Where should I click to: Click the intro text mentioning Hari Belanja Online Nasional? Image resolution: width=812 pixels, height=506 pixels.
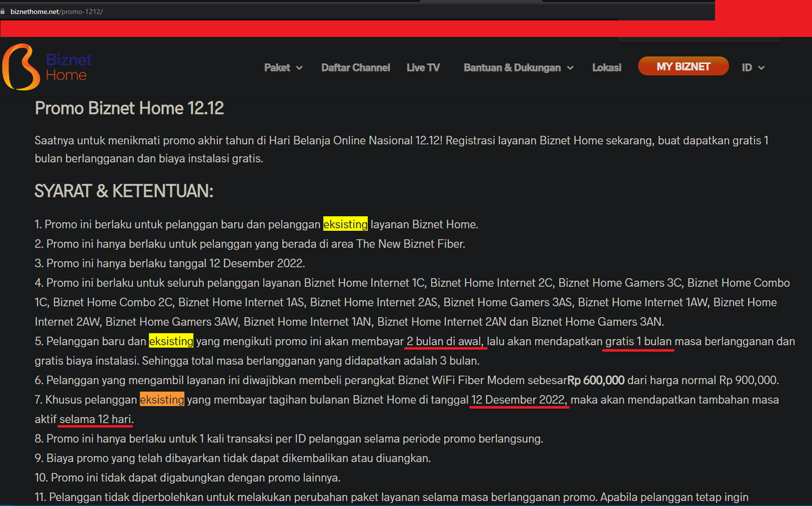coord(402,150)
